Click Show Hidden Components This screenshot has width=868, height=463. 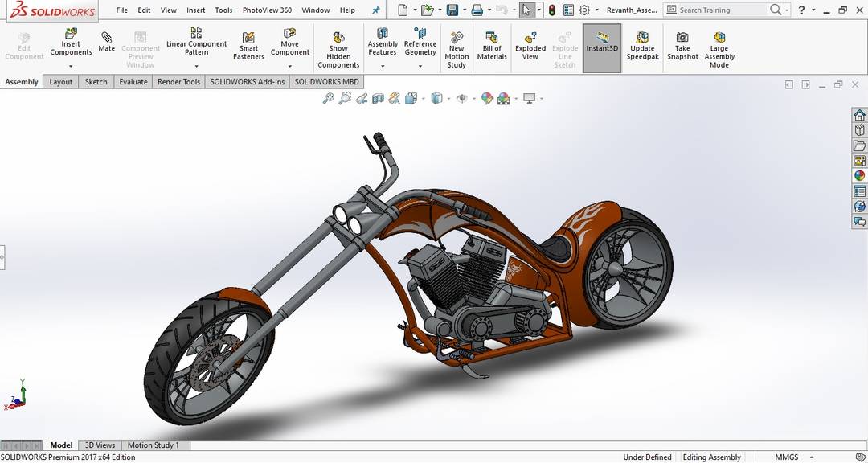point(338,49)
